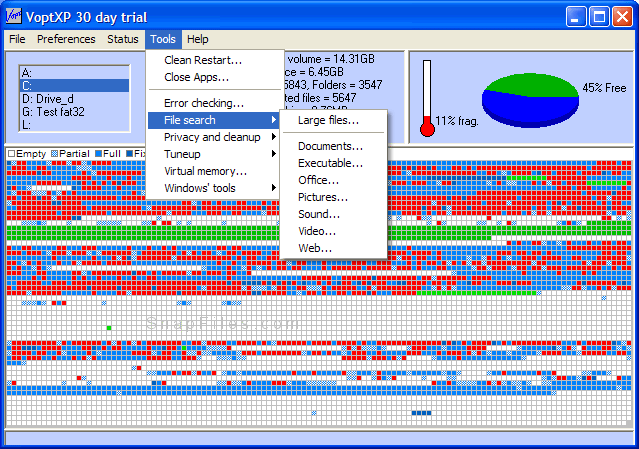Screen dimensions: 639x449
Task: Expand the File search submenu arrow
Action: [274, 120]
